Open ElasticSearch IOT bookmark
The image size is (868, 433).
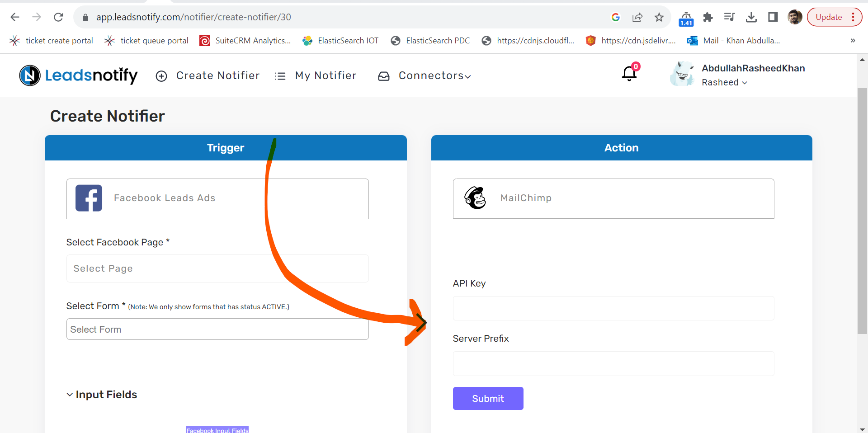tap(340, 41)
